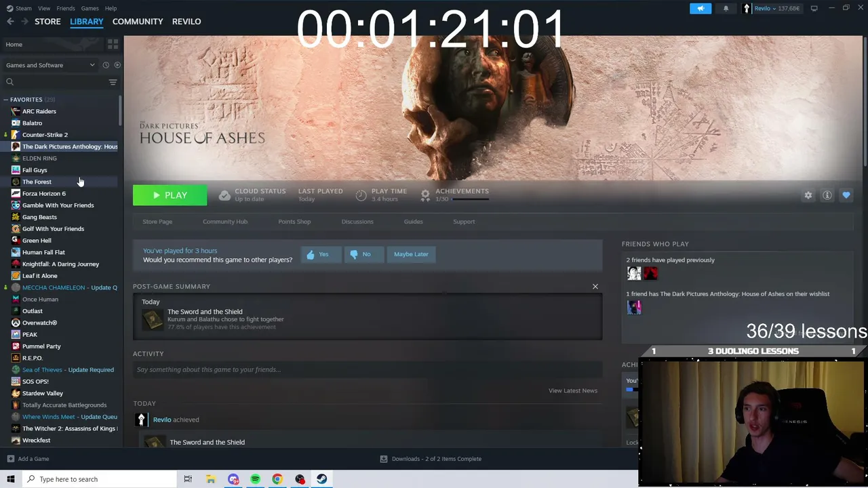Go forward using the navigation arrow
This screenshot has height=488, width=868.
tap(24, 22)
